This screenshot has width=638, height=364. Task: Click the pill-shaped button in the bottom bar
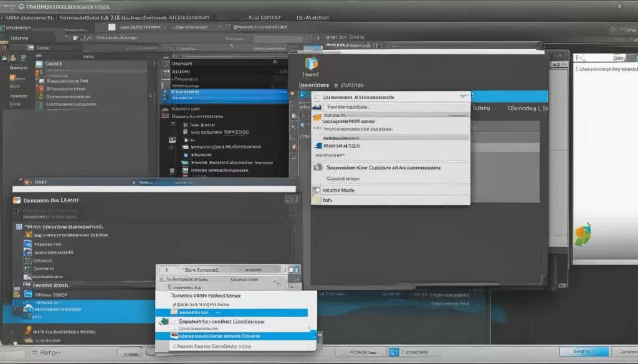pos(130,352)
